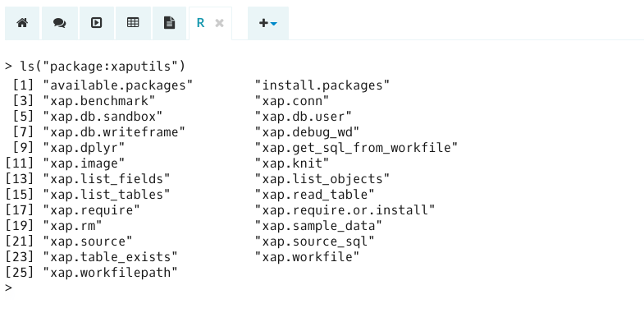Click "xap.list_tables" output text
This screenshot has width=644, height=322.
coord(107,195)
